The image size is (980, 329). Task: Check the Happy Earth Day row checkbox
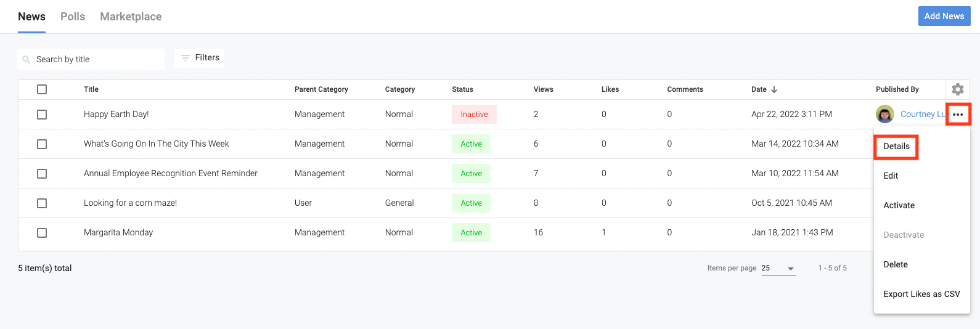(x=42, y=115)
